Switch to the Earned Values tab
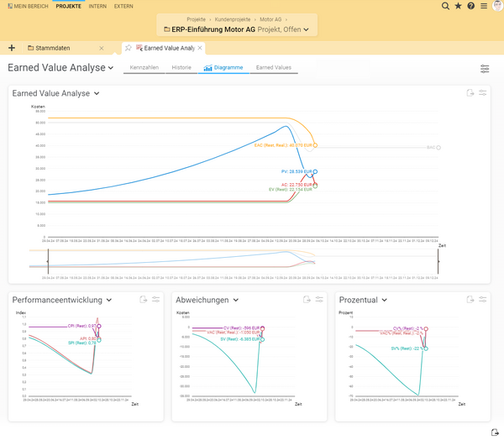Screen dimensions: 504x440 274,67
